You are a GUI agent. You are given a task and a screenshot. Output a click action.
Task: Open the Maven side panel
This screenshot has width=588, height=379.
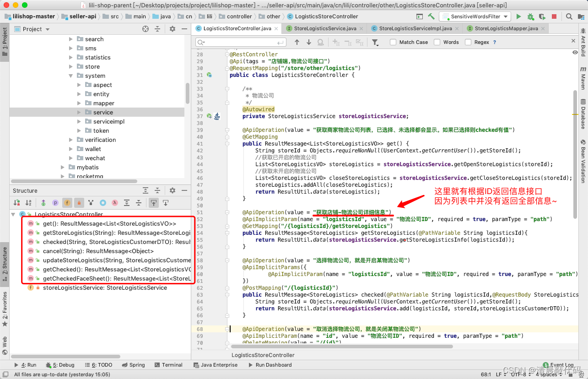click(583, 78)
